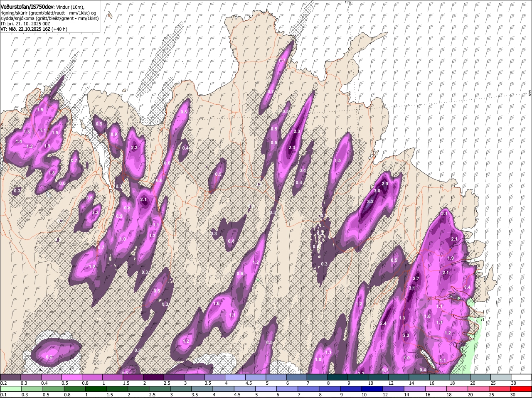Screen dimensions: 532x398
Task: Click the "slydda/snjókoma" legend description line
Action: click(50, 18)
